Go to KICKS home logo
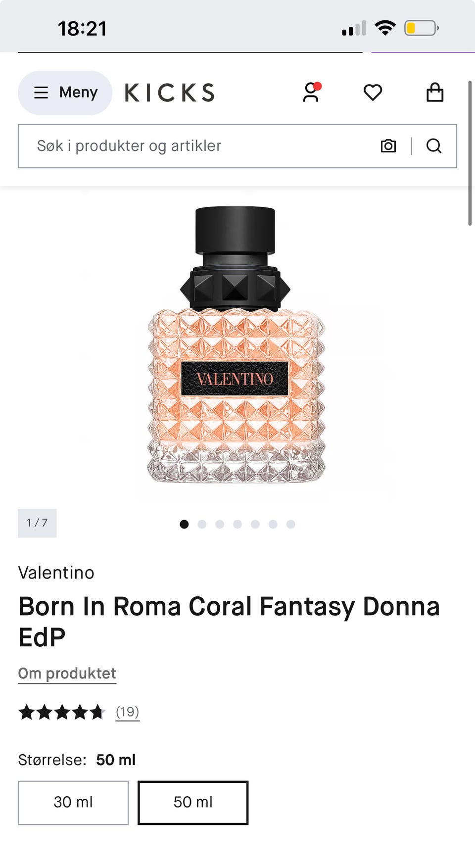The width and height of the screenshot is (475, 868). tap(170, 93)
